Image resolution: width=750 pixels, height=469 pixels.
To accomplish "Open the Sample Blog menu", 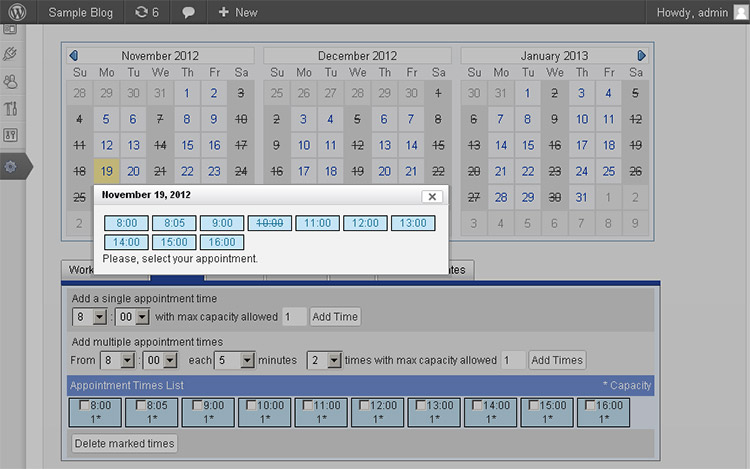I will pos(80,12).
